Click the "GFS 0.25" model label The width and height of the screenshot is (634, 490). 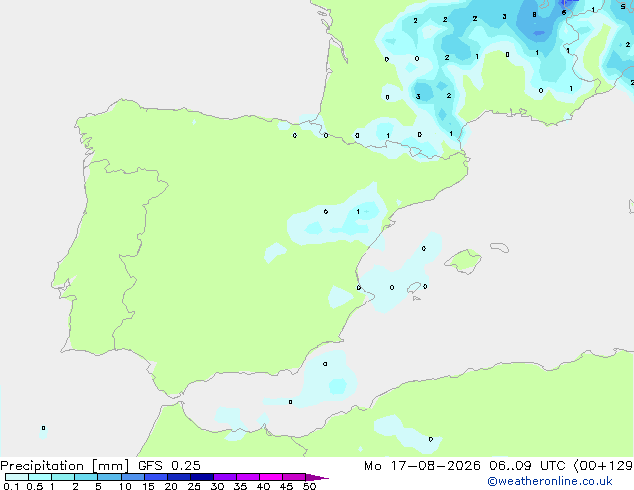click(169, 466)
